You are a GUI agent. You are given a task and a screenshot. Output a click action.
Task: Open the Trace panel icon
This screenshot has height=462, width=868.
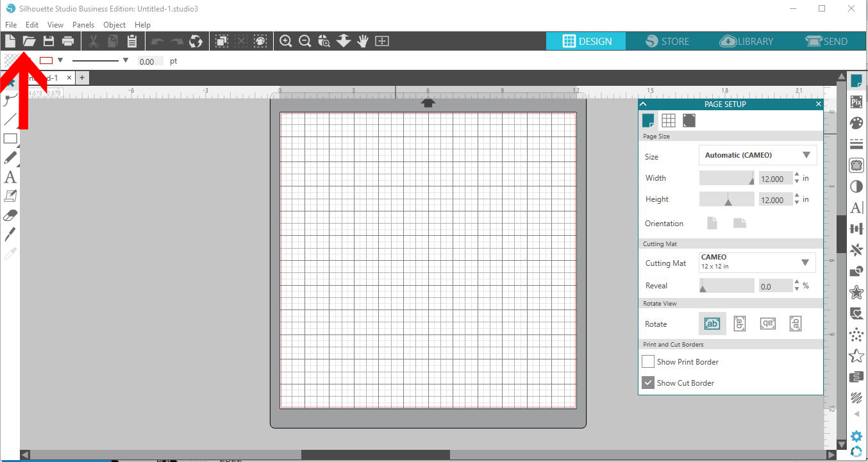(856, 165)
